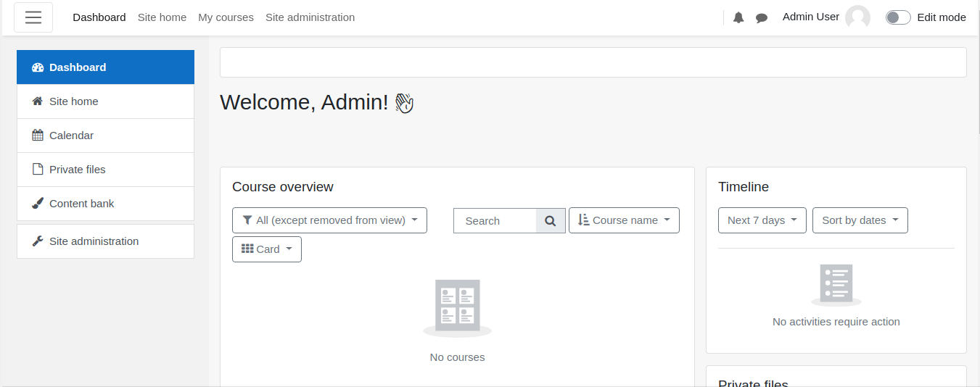The image size is (980, 387).
Task: Open the Sort by dates dropdown
Action: click(860, 220)
